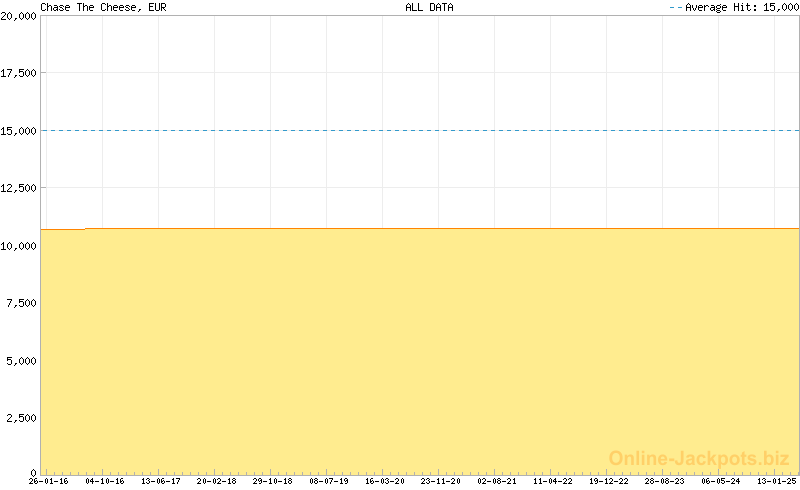Select the 2,500 y-axis value label

tap(22, 418)
